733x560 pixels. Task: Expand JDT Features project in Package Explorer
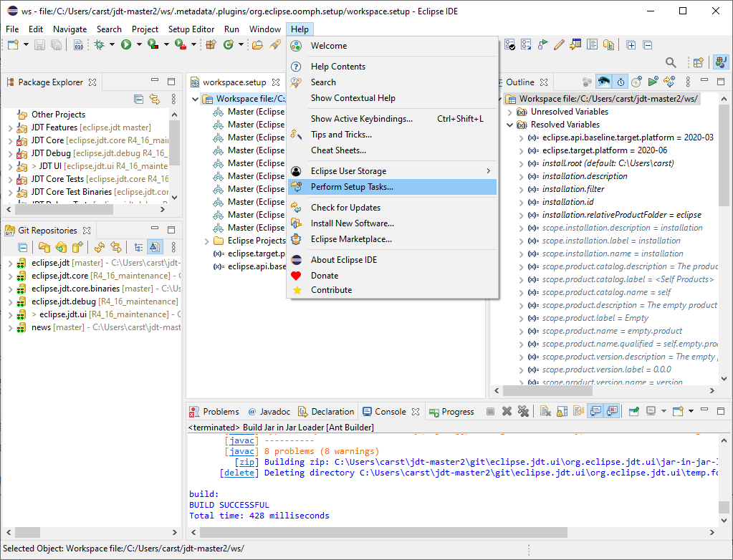[x=10, y=127]
